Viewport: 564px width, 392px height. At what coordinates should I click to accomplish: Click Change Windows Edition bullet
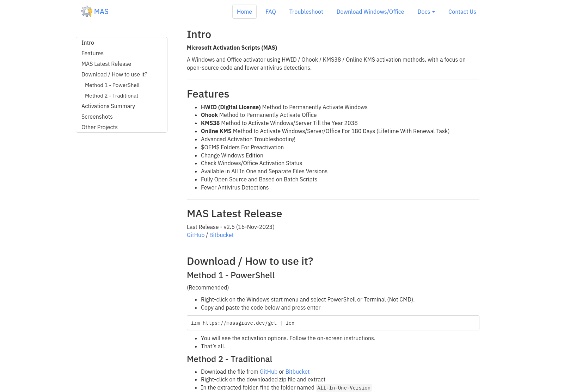(232, 155)
